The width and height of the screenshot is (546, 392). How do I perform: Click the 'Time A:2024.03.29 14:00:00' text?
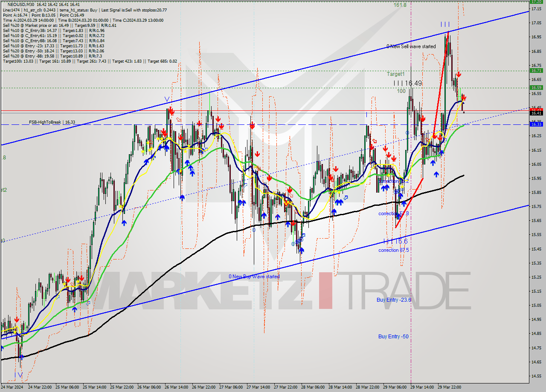click(x=28, y=20)
